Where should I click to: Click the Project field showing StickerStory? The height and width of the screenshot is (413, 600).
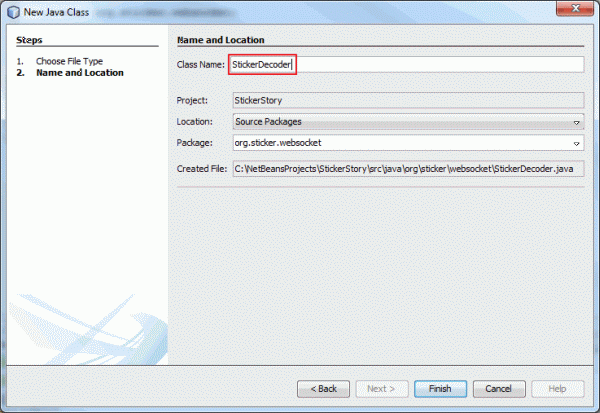[408, 100]
